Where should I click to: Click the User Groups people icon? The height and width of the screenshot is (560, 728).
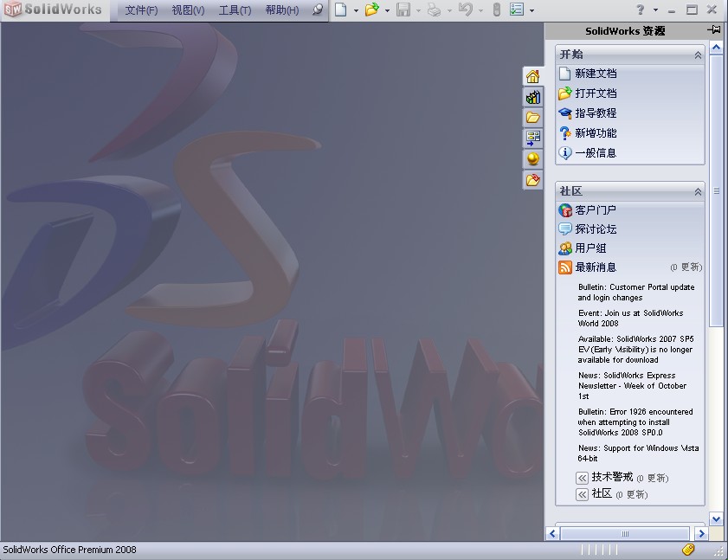pyautogui.click(x=565, y=248)
